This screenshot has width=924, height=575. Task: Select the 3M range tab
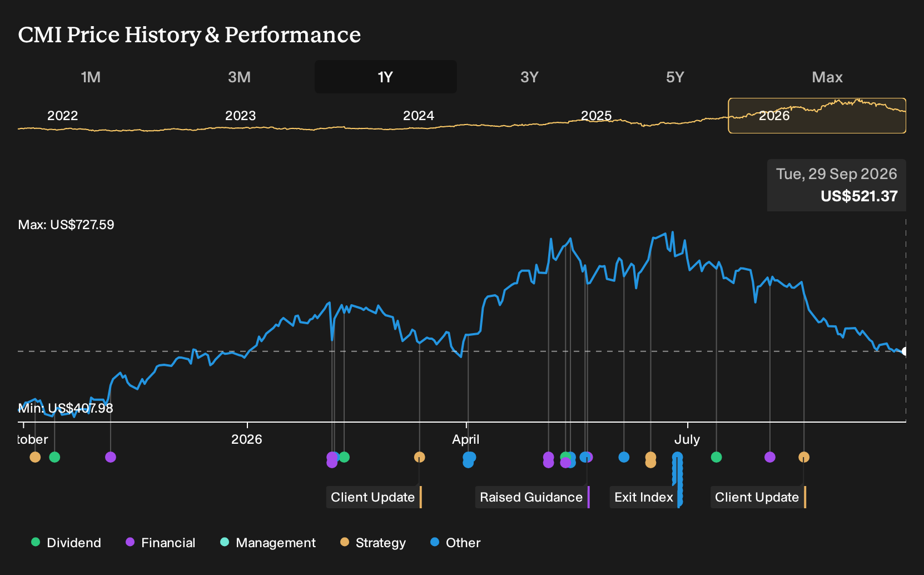[x=239, y=77]
